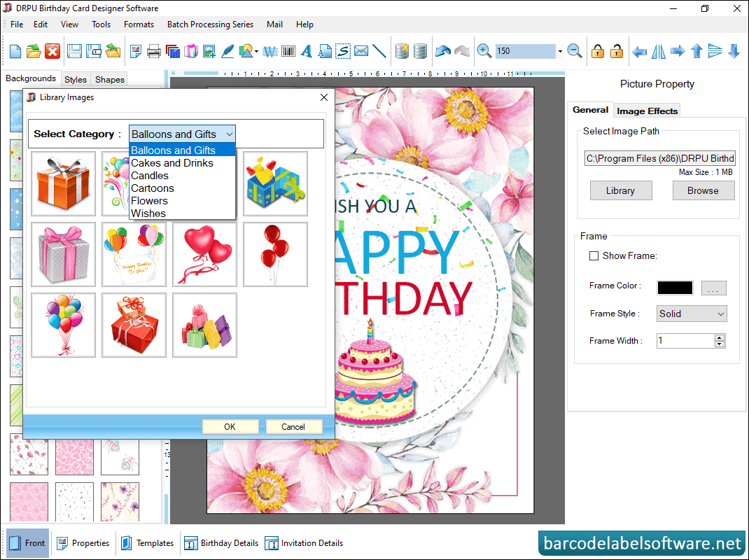Insert a barcode using the barcode icon

pyautogui.click(x=288, y=51)
